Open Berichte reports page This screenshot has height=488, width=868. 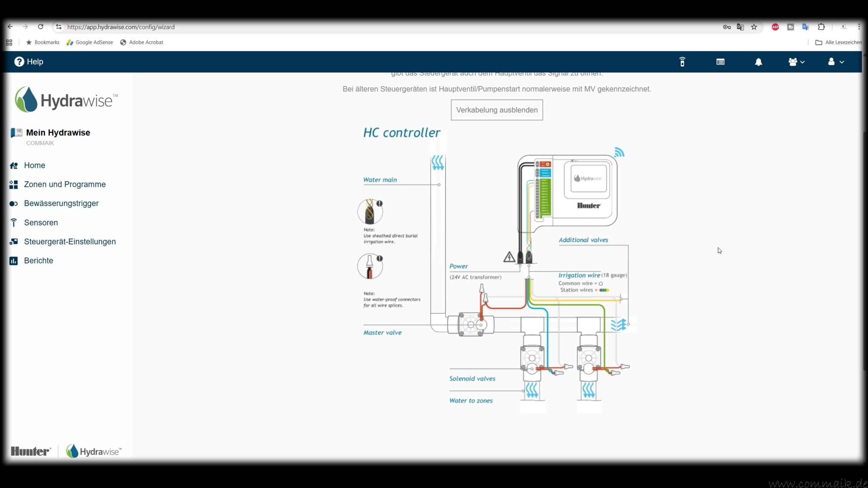pos(39,261)
